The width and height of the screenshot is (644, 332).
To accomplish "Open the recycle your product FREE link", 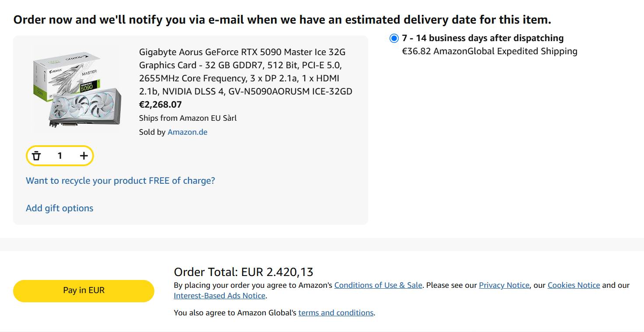I will pyautogui.click(x=121, y=181).
